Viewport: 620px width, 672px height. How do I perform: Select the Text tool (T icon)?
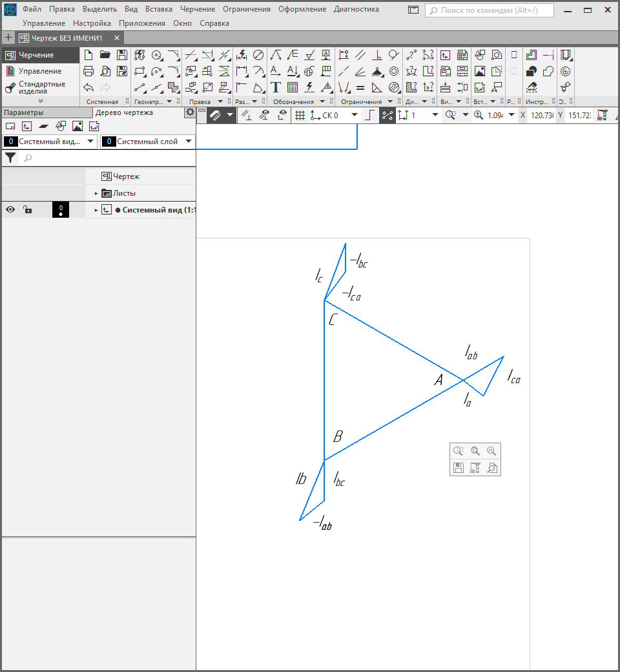click(x=275, y=87)
